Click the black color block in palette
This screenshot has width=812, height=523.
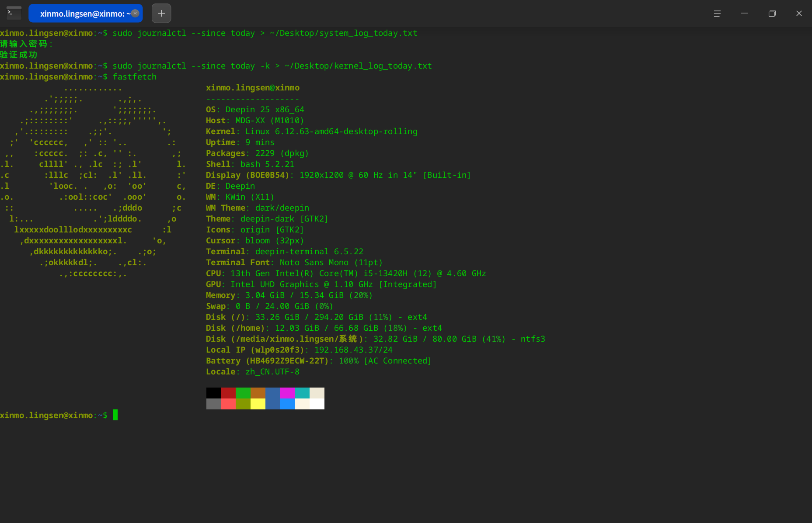213,393
